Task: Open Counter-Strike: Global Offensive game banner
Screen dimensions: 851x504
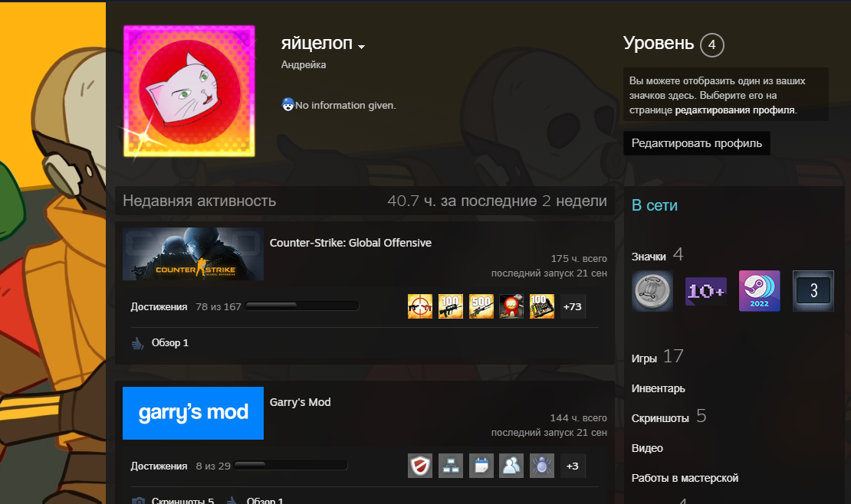Action: coord(193,254)
